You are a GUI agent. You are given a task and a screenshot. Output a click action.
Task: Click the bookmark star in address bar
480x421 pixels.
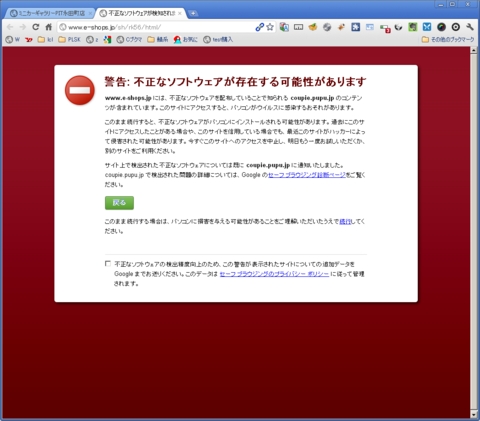[270, 27]
